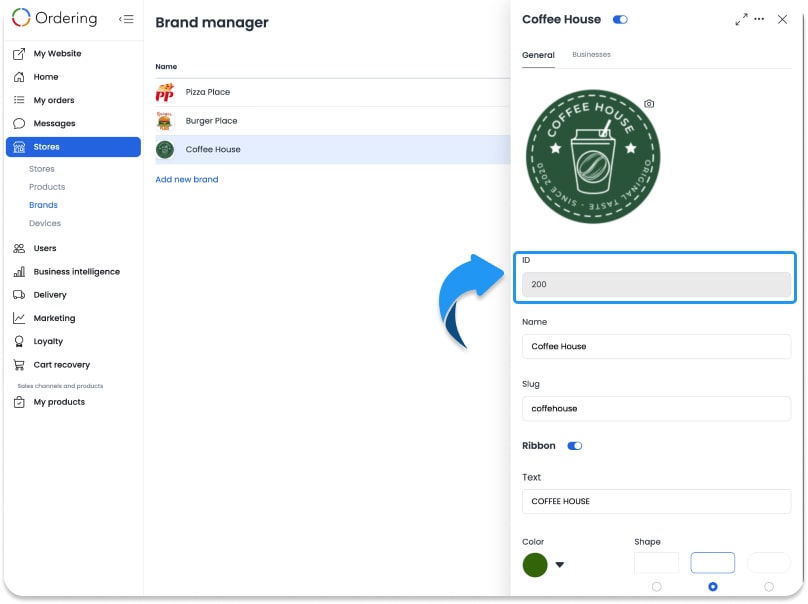Toggle the Ribbon switch
Screen dimensions: 808x604
(575, 446)
